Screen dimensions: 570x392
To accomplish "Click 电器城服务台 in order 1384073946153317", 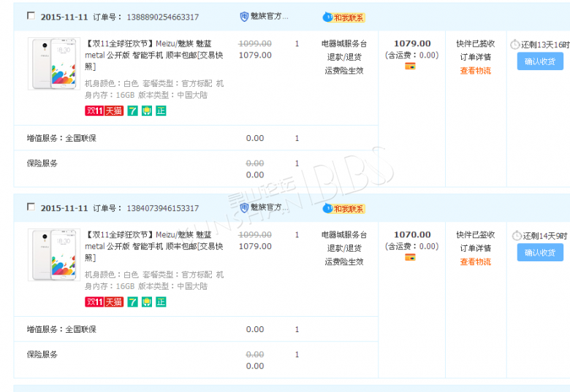I will (x=344, y=235).
